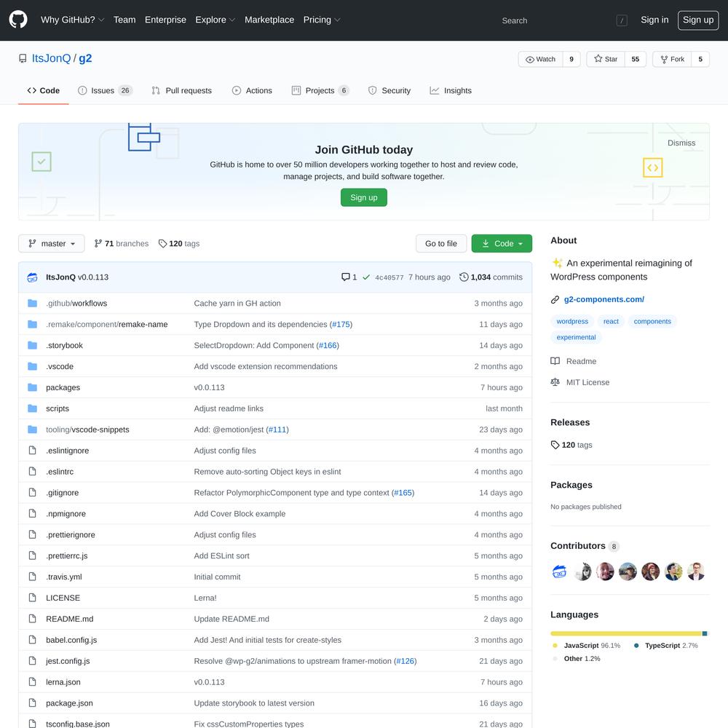
Task: Open last contributor avatar with suit
Action: point(695,571)
